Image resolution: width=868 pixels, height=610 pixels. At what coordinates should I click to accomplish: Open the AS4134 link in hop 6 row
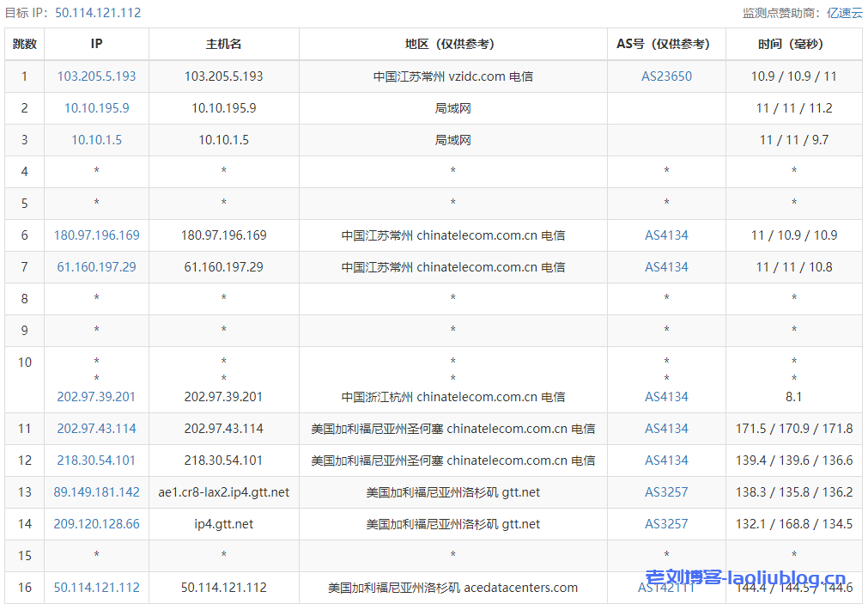click(666, 235)
